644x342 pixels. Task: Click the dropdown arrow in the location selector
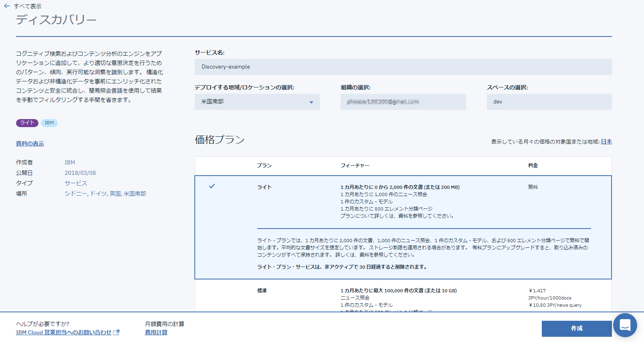click(x=311, y=102)
